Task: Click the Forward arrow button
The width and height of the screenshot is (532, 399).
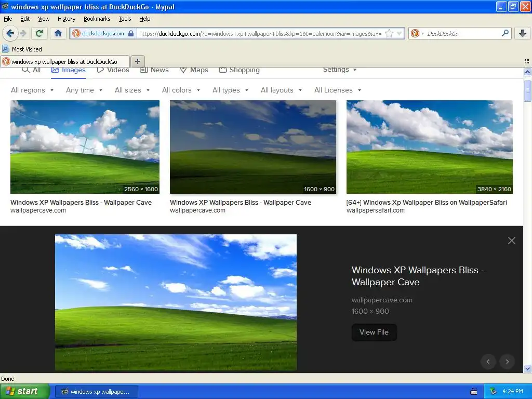Action: click(x=23, y=33)
